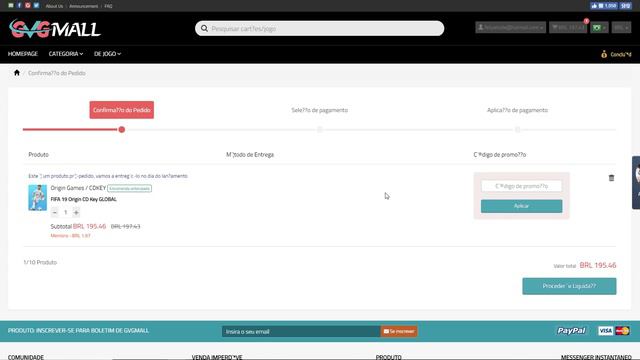Click the Aplicar promo code button
Viewport: 640px width, 360px height.
pyautogui.click(x=521, y=206)
